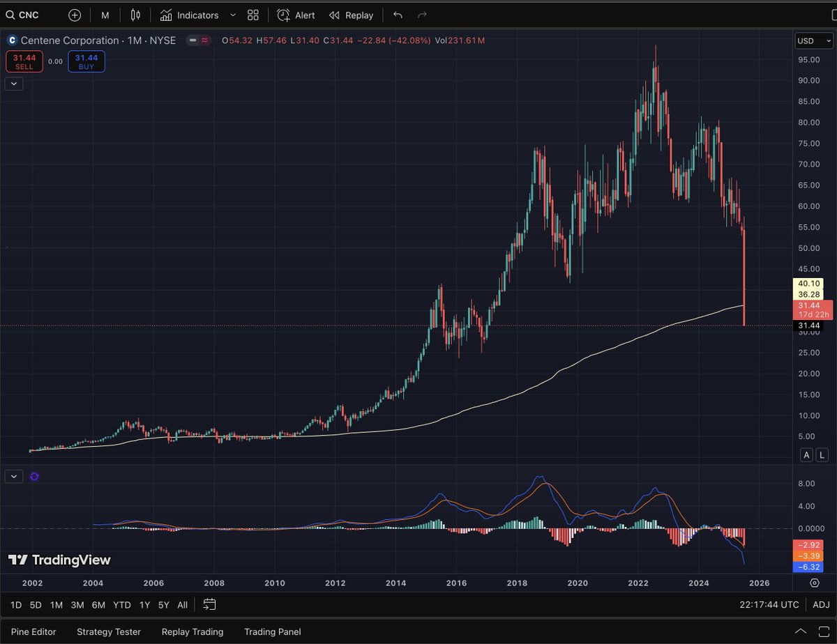Collapse MACD pane legend chevron

(x=14, y=477)
